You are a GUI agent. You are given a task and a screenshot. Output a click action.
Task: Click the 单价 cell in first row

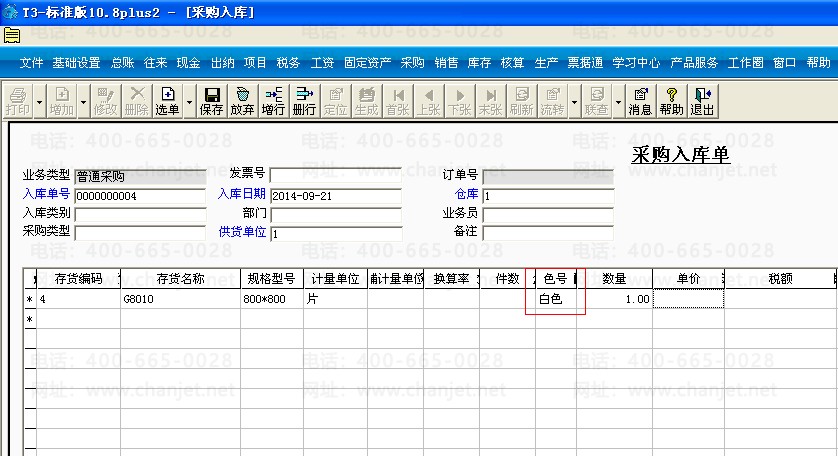688,299
